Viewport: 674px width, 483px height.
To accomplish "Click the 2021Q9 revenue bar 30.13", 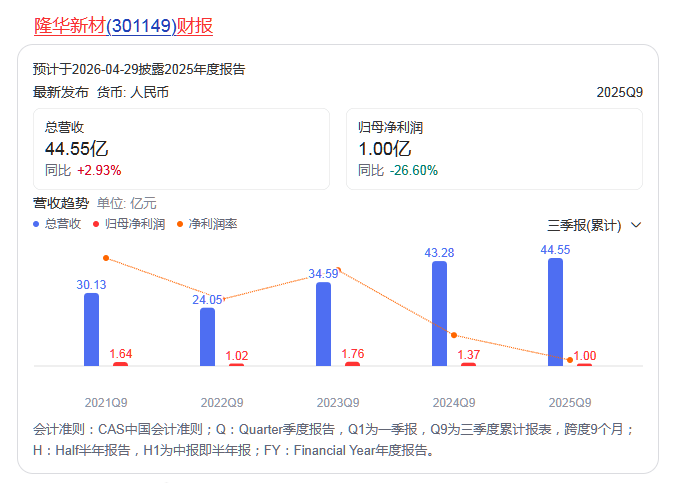I will click(x=92, y=329).
